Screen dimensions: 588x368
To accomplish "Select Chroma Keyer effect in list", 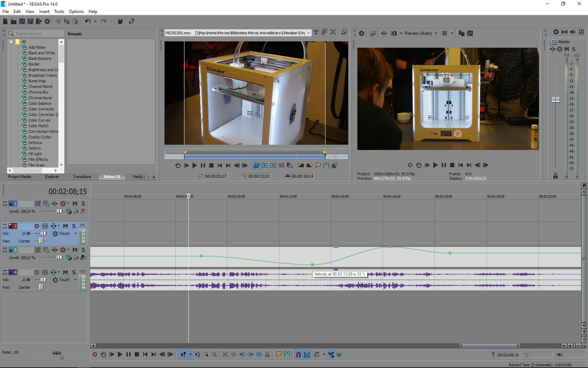I will tap(40, 98).
